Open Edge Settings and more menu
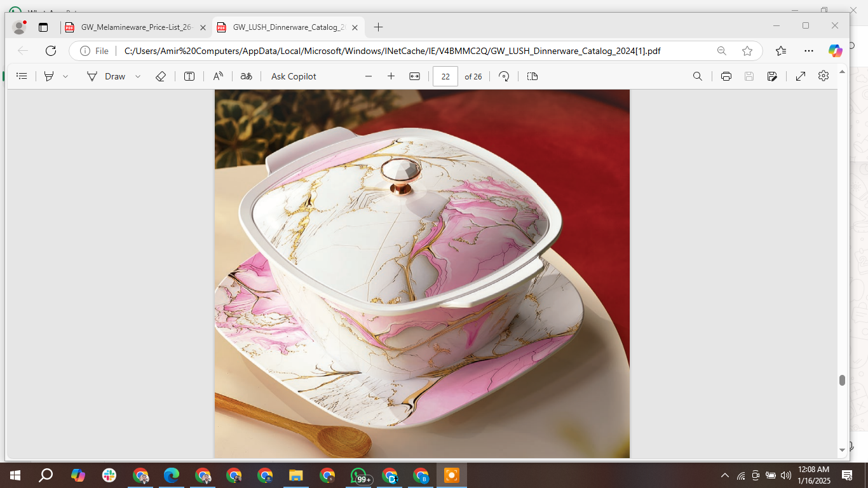Viewport: 868px width, 488px height. pyautogui.click(x=808, y=51)
